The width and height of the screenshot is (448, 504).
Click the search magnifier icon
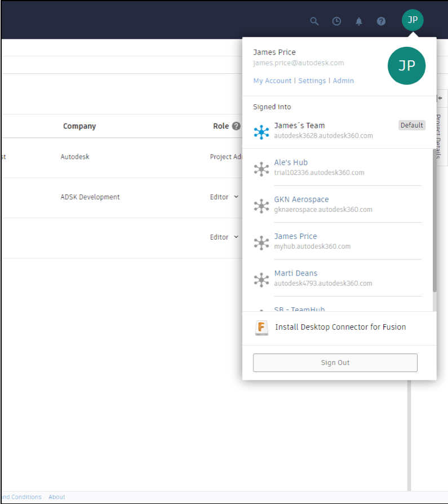314,21
